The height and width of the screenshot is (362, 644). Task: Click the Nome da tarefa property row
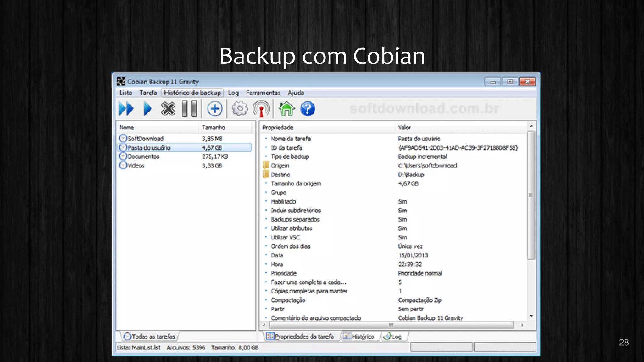[393, 138]
